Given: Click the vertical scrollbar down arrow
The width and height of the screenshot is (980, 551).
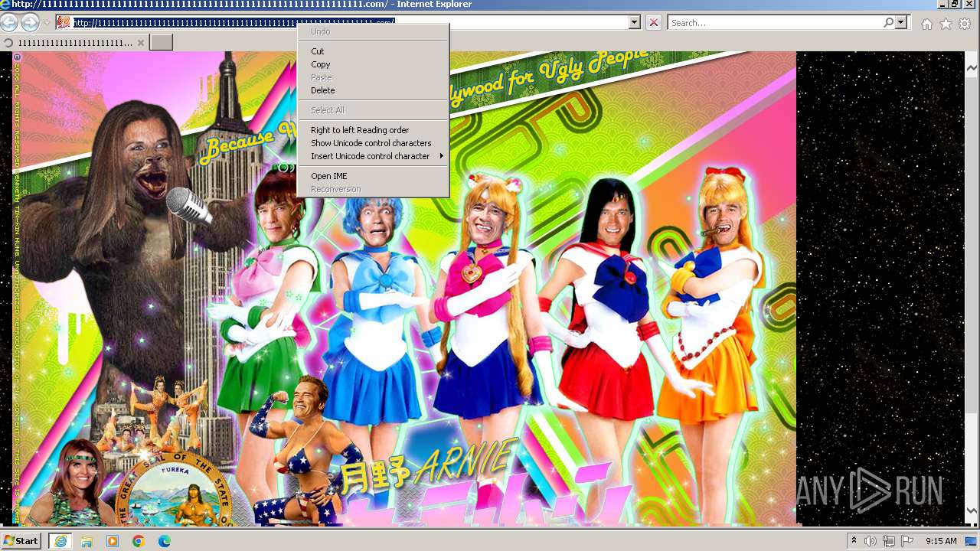Looking at the screenshot, I should coord(972,510).
